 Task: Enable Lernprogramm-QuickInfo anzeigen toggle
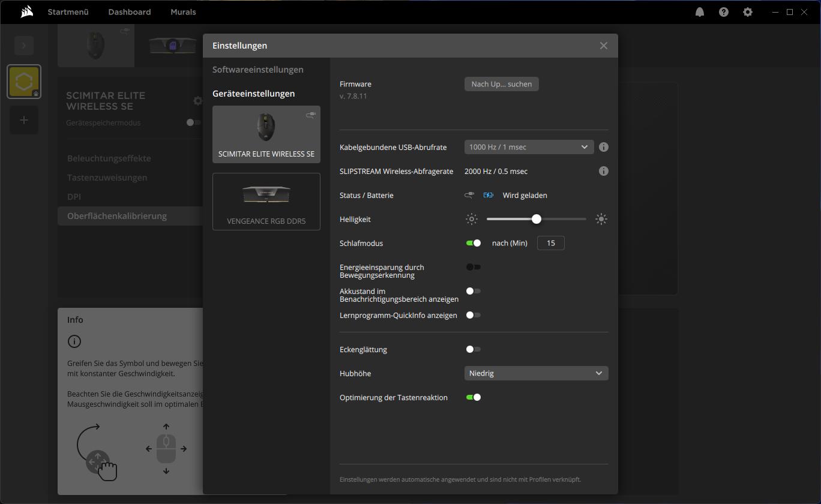tap(474, 315)
